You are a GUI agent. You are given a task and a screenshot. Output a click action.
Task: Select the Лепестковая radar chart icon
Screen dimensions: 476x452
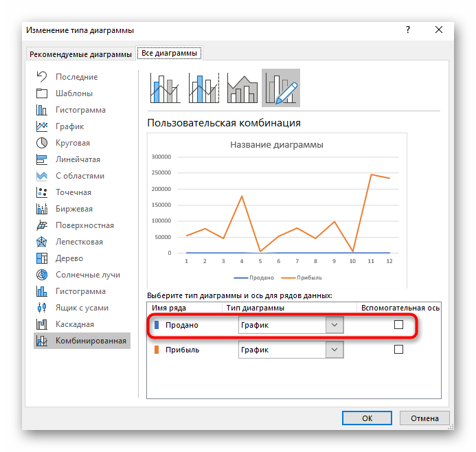pyautogui.click(x=42, y=242)
